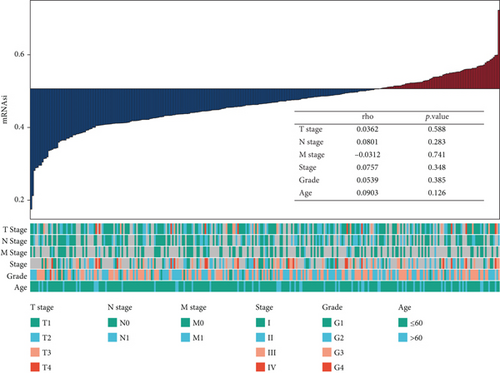Click the T1 legend color swatch
This screenshot has height=373, width=500.
click(x=35, y=323)
